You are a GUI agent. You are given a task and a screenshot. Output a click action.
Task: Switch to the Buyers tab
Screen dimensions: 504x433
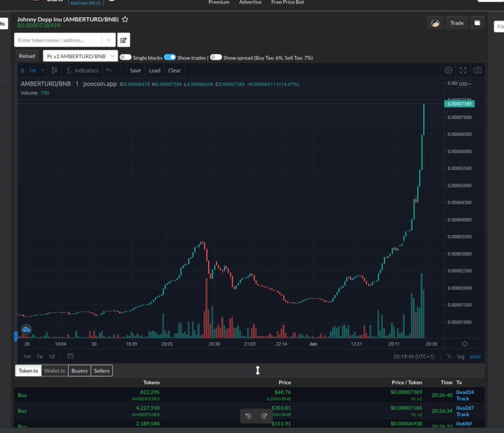79,371
